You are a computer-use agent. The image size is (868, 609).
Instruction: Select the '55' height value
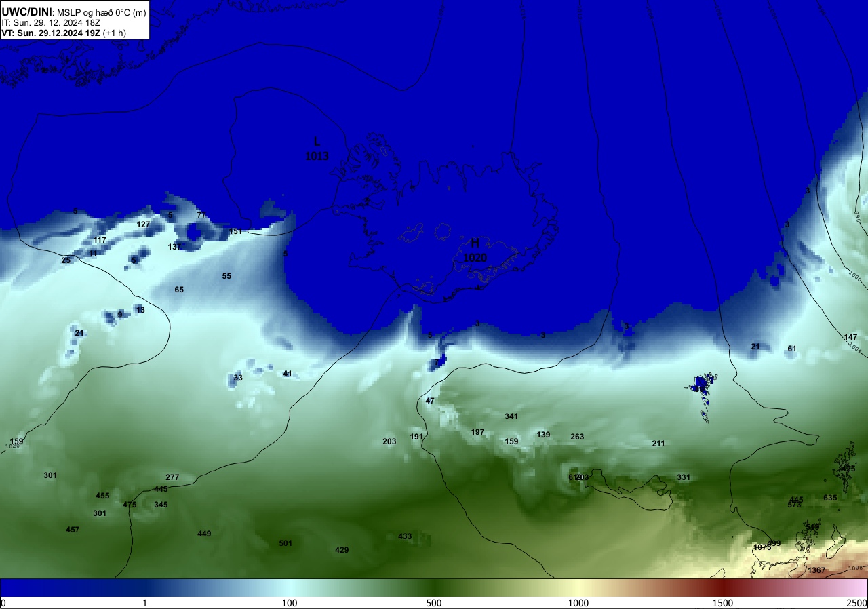click(226, 276)
